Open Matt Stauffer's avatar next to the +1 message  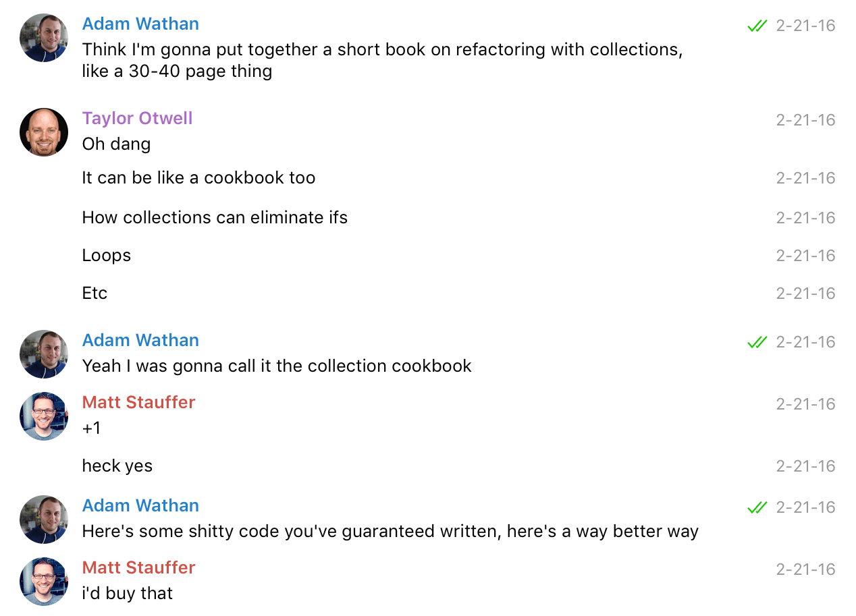[44, 416]
